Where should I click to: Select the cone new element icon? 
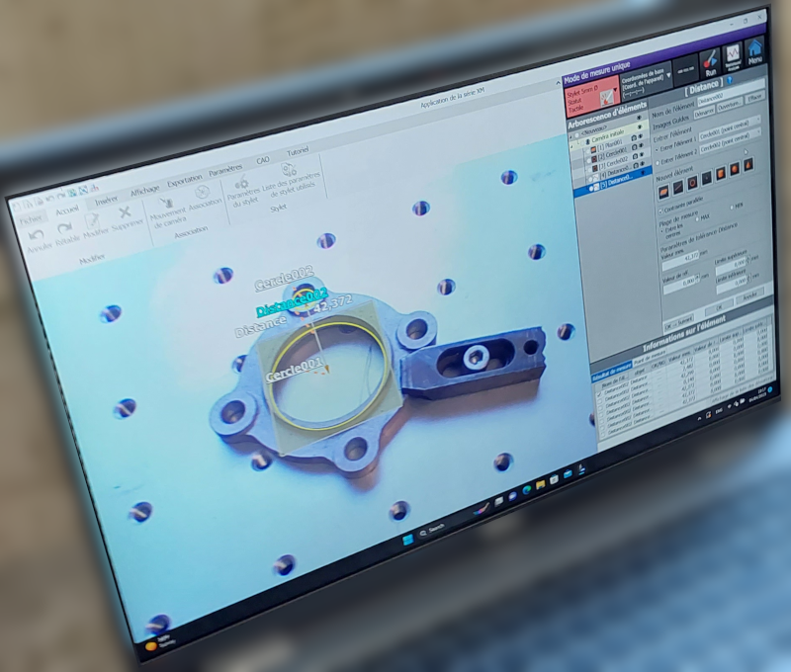point(748,164)
